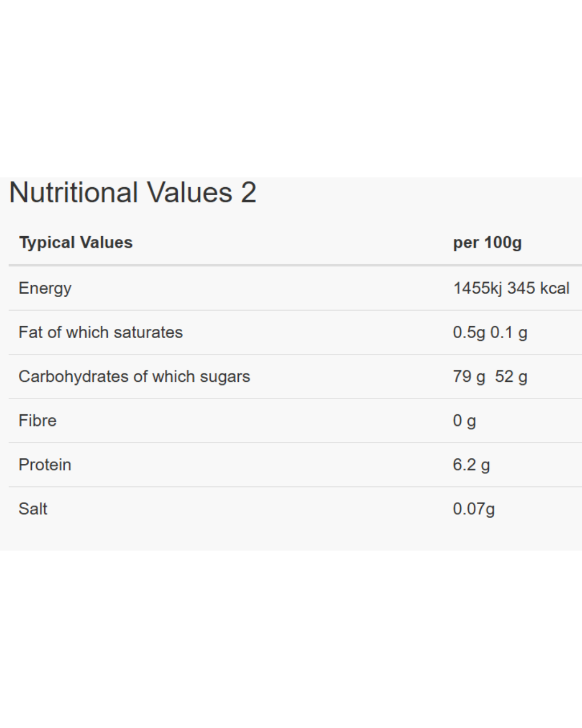Click the "Carbohydrates of which sugars" label
This screenshot has width=582, height=728.
pos(134,376)
